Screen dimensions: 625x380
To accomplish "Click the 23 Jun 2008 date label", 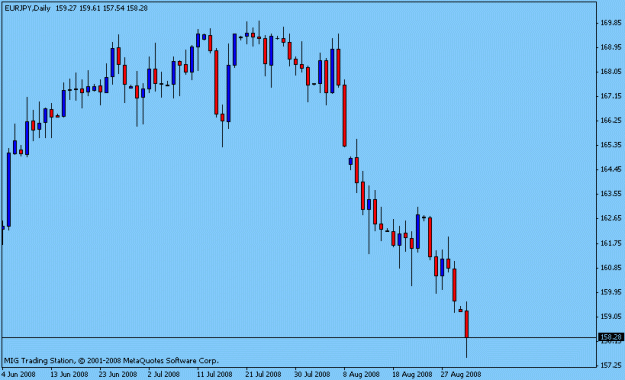I will [118, 374].
